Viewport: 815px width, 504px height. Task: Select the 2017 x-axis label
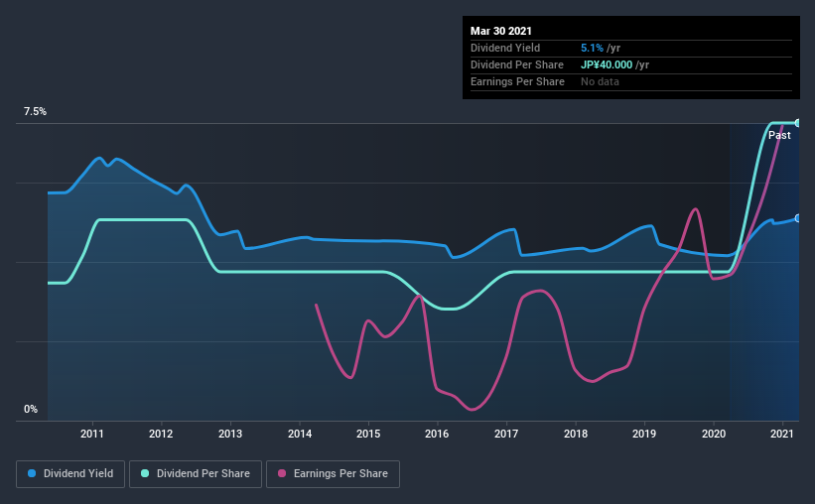click(x=505, y=434)
